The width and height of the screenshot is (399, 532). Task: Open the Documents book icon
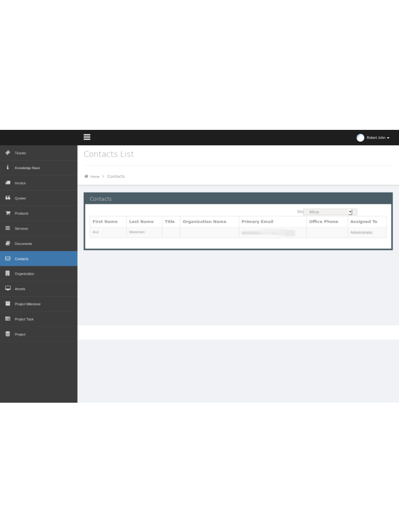(8, 243)
